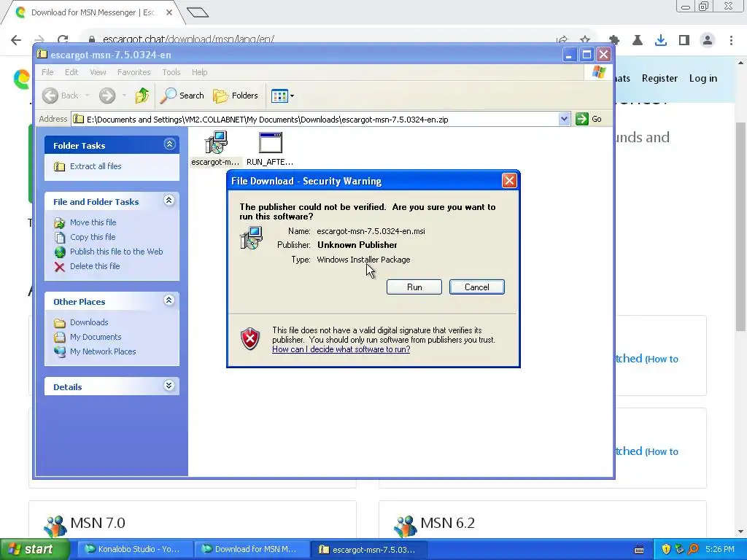
Task: Open My Documents under Other Places
Action: (x=96, y=337)
